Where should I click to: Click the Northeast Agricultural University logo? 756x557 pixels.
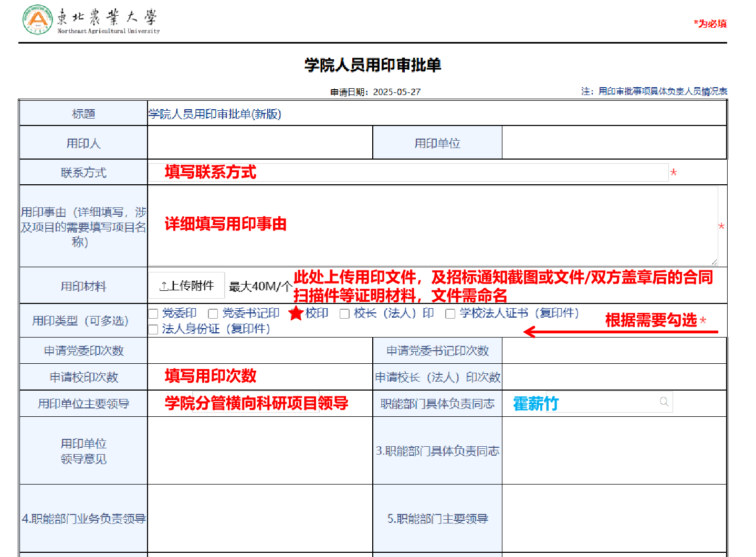pyautogui.click(x=38, y=20)
